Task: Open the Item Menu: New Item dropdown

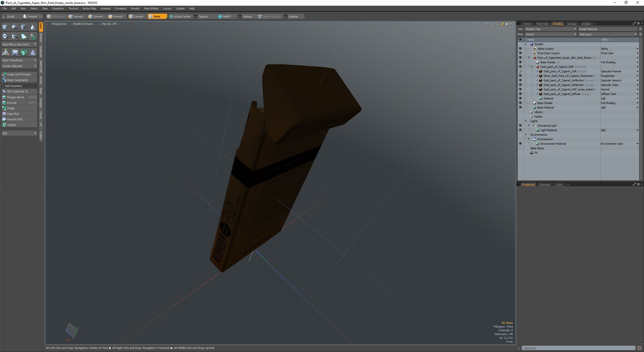Action: point(19,44)
